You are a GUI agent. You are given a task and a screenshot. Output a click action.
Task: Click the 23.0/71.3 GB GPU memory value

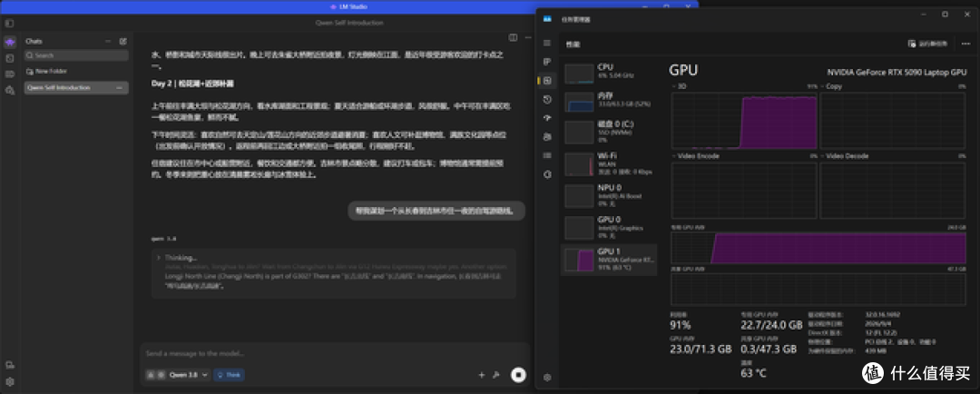pyautogui.click(x=700, y=349)
